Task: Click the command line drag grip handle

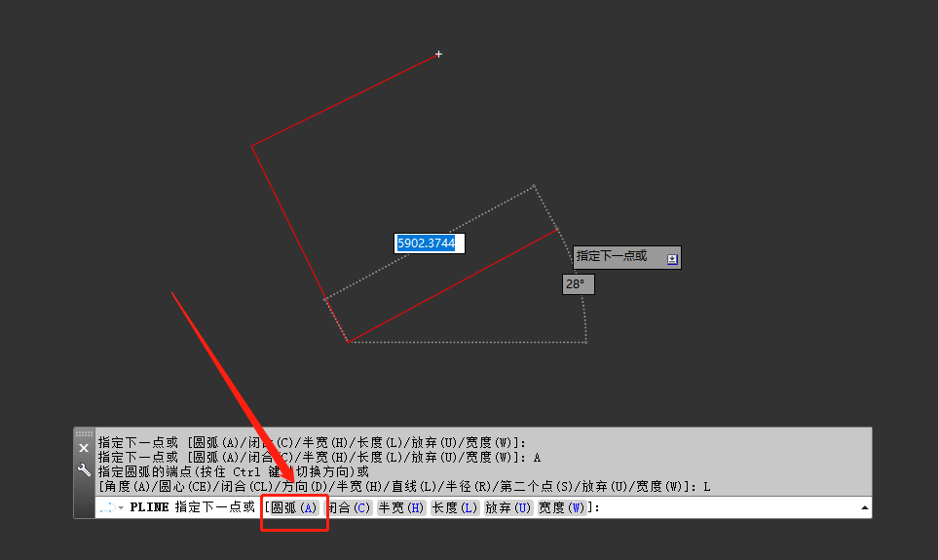Action: (x=84, y=433)
